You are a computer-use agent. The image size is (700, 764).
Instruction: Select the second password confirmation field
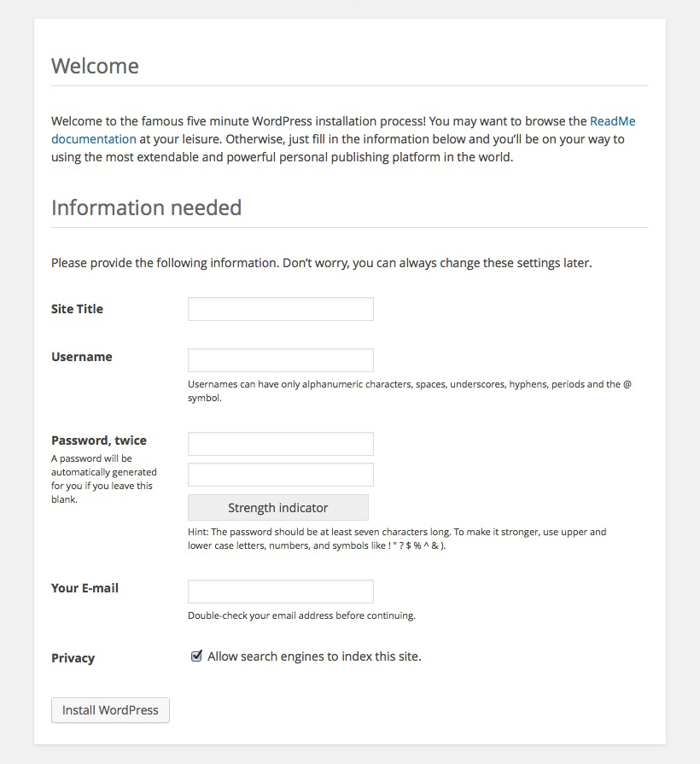point(281,475)
